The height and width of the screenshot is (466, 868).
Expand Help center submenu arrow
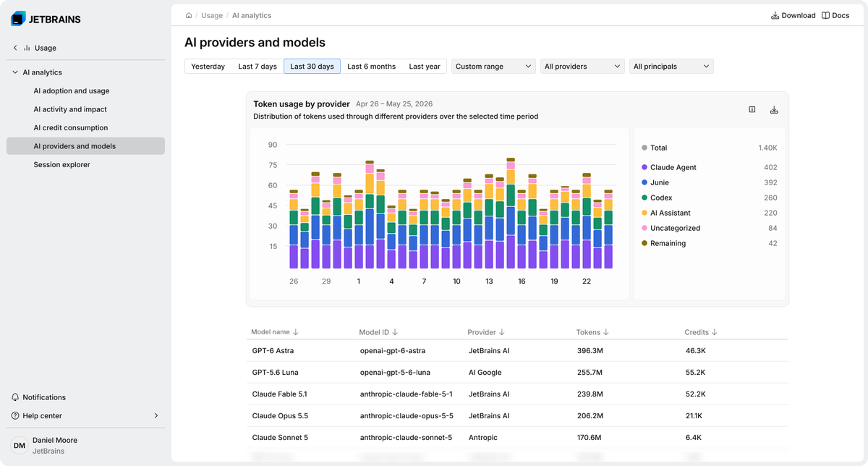click(156, 415)
